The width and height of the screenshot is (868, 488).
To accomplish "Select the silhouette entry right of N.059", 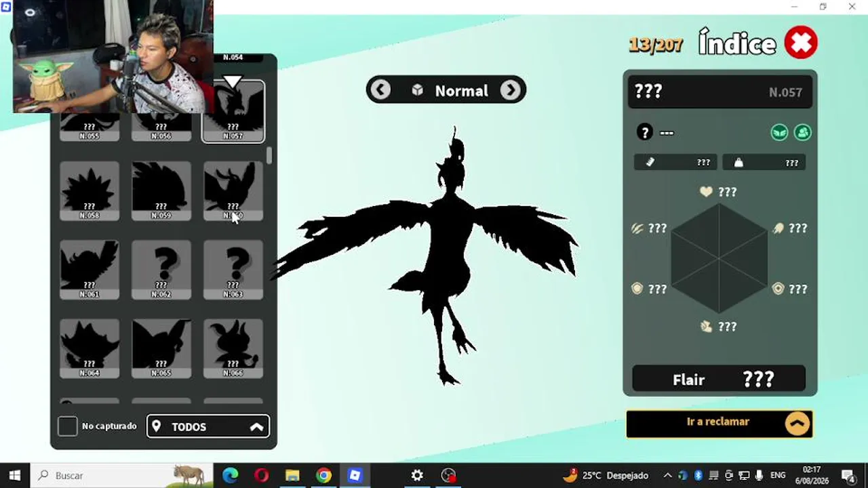I will [x=233, y=190].
